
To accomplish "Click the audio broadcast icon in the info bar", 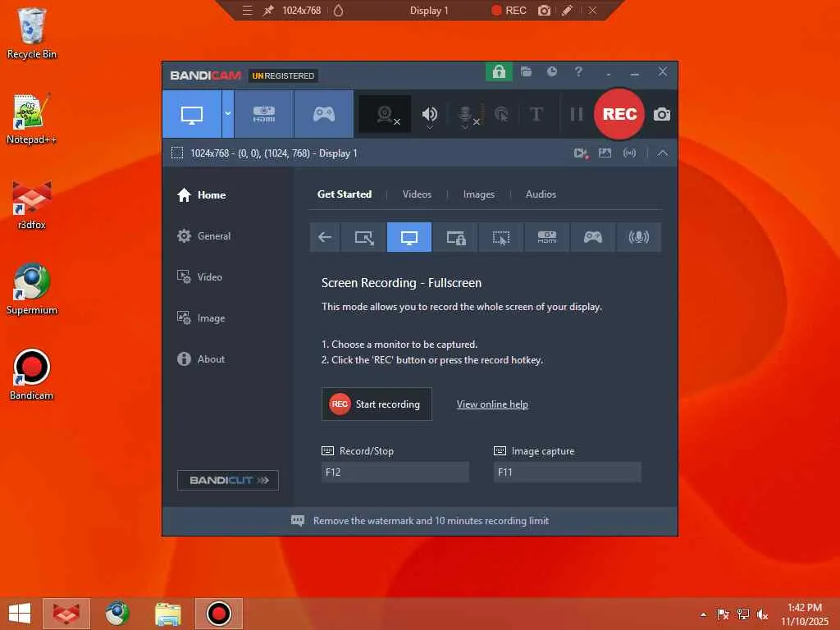I will click(x=629, y=153).
